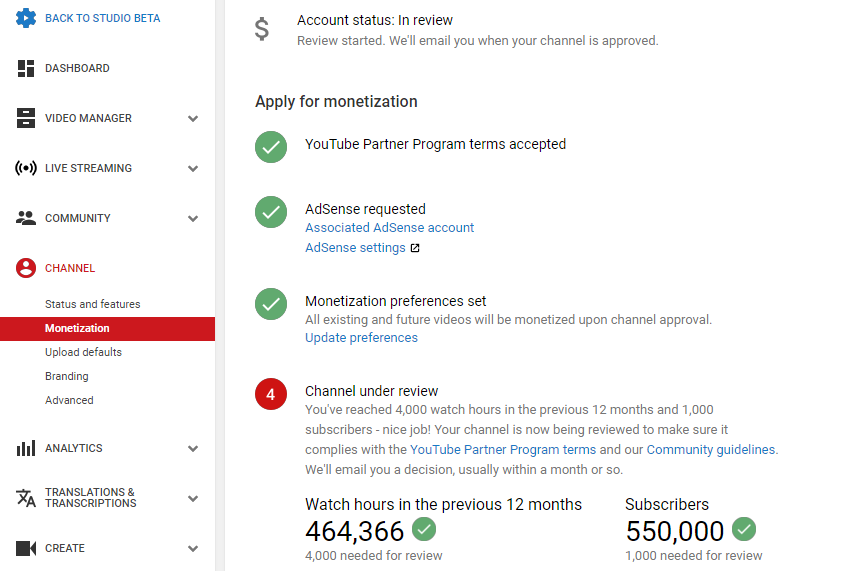This screenshot has height=571, width=842.
Task: Click the Translations & Transcriptions icon
Action: click(x=26, y=498)
